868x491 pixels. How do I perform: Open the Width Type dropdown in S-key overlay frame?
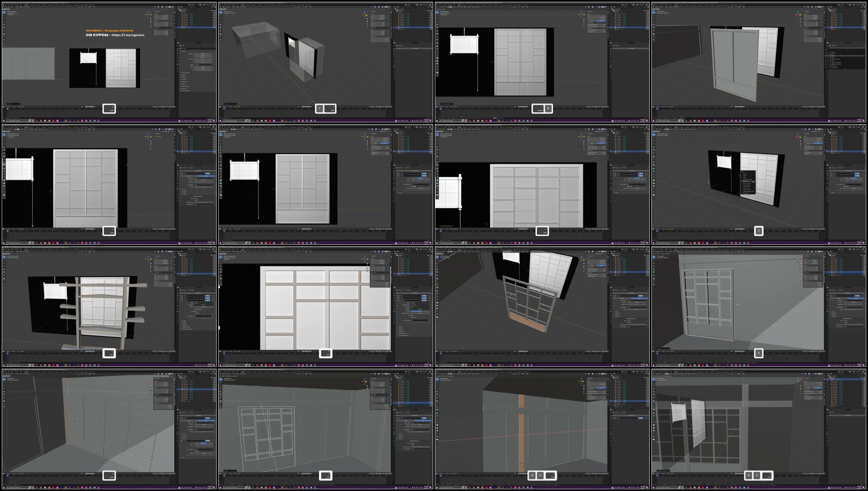[x=853, y=300]
